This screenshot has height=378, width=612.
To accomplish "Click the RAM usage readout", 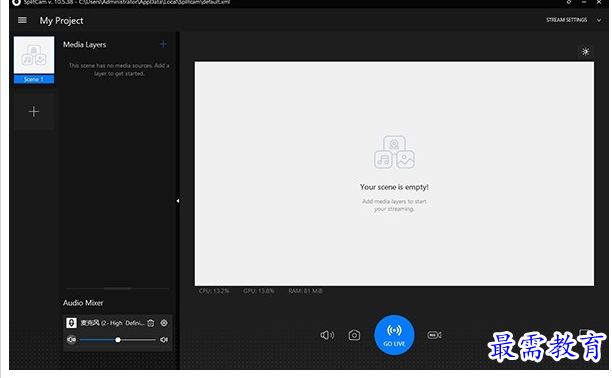I will (305, 291).
